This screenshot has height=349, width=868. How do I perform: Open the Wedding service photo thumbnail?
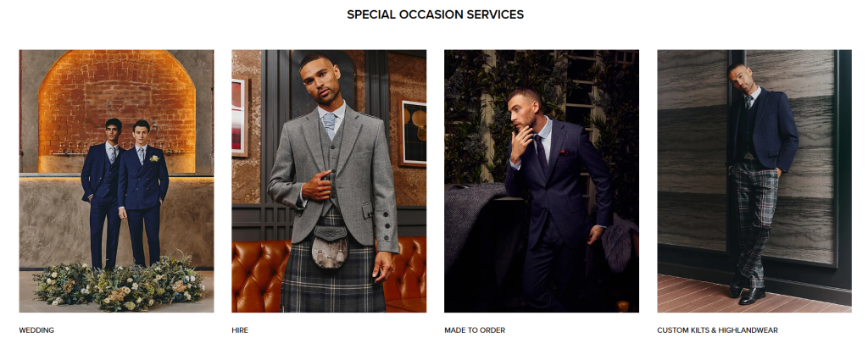click(116, 181)
